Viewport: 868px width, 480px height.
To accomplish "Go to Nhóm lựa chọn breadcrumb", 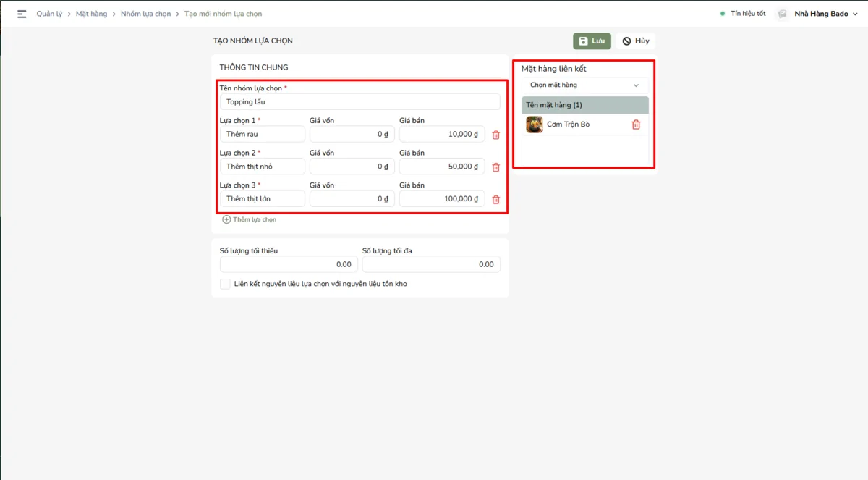I will (145, 14).
